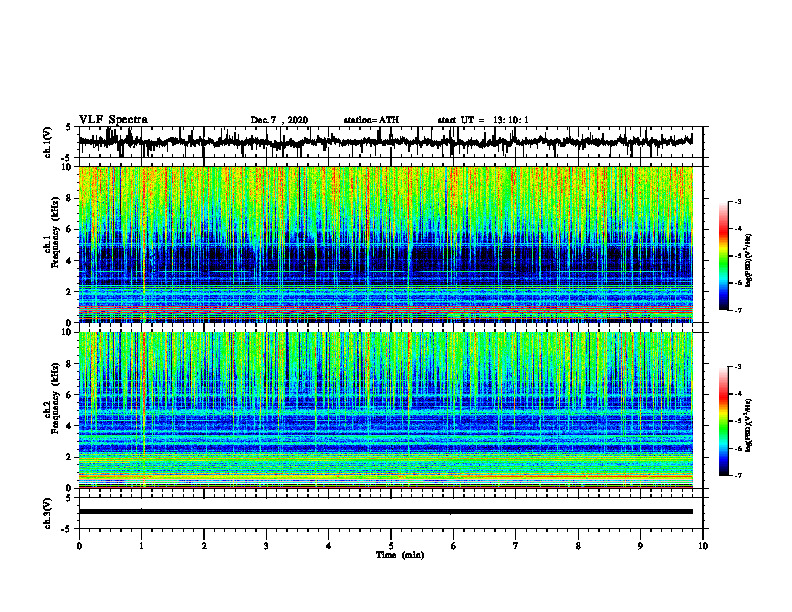The height and width of the screenshot is (612, 792).
Task: Click the "6" tick on the time axis
Action: [x=454, y=546]
